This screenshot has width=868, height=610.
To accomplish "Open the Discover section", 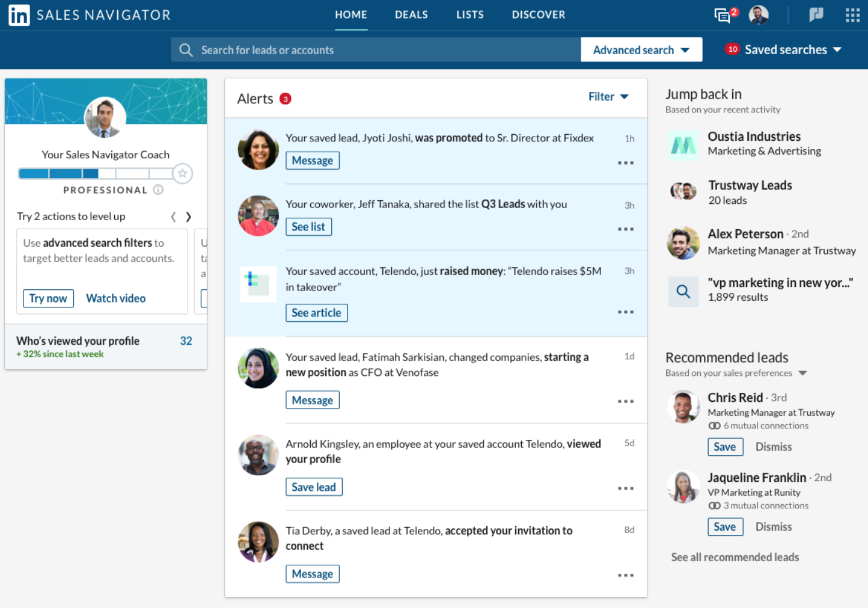I will pos(538,14).
